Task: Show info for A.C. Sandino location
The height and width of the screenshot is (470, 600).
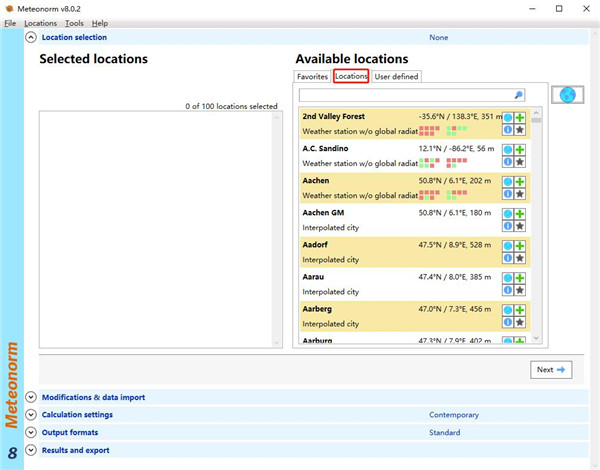Action: pos(508,161)
